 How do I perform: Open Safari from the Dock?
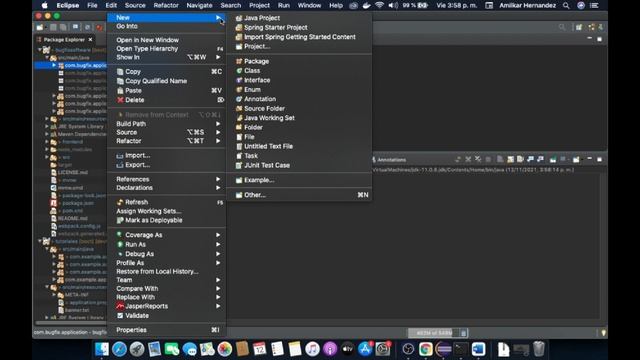(119, 349)
